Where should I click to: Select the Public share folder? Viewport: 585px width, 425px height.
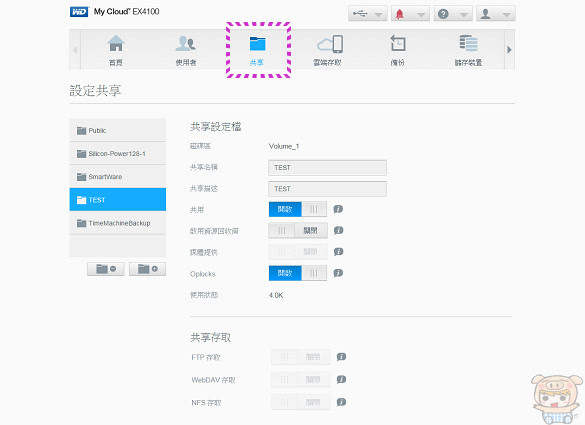click(x=118, y=130)
